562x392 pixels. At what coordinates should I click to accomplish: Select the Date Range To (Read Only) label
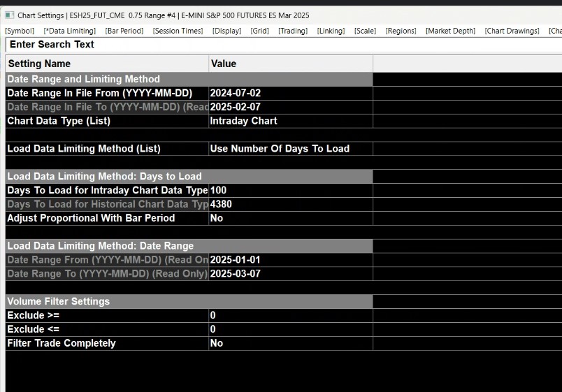point(107,274)
